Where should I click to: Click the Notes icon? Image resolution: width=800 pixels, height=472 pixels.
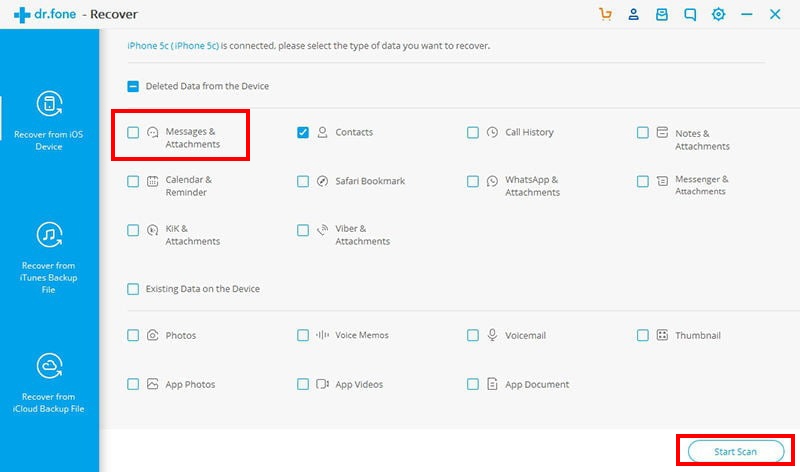click(x=662, y=132)
